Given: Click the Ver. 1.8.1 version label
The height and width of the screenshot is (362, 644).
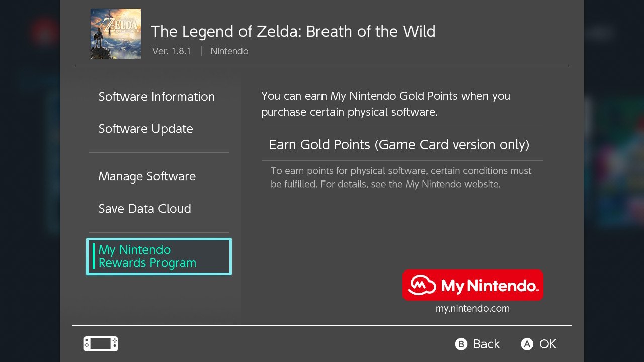Looking at the screenshot, I should coord(172,51).
